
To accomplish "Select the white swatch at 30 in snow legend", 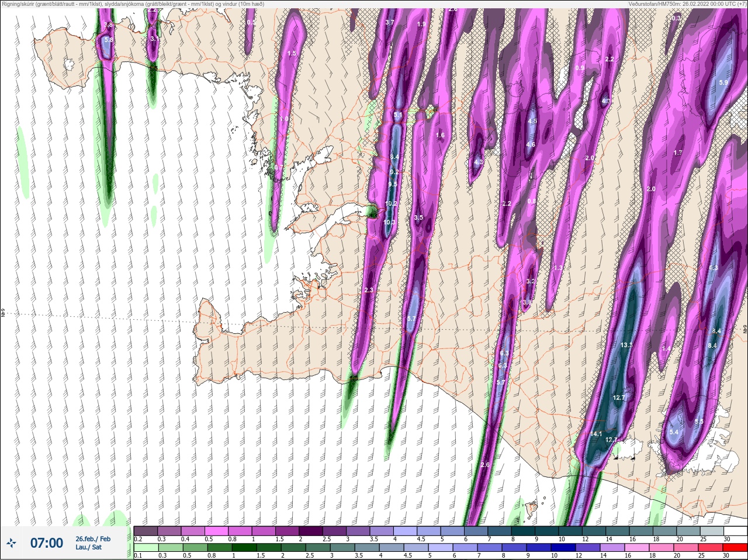I will (736, 531).
